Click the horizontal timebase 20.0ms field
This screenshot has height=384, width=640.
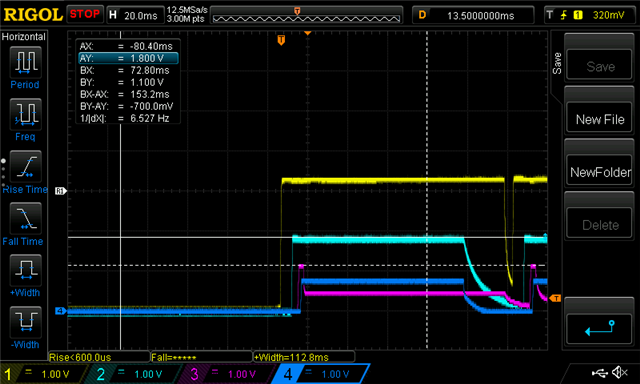pyautogui.click(x=135, y=16)
